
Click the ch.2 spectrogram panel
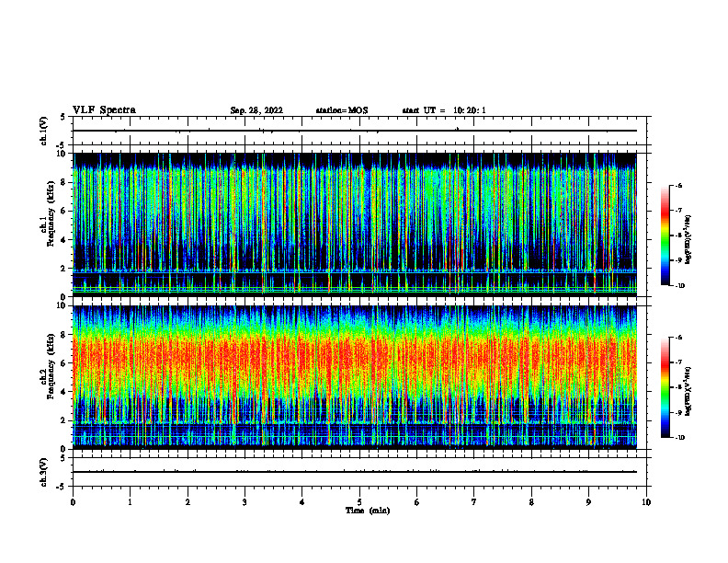click(355, 377)
